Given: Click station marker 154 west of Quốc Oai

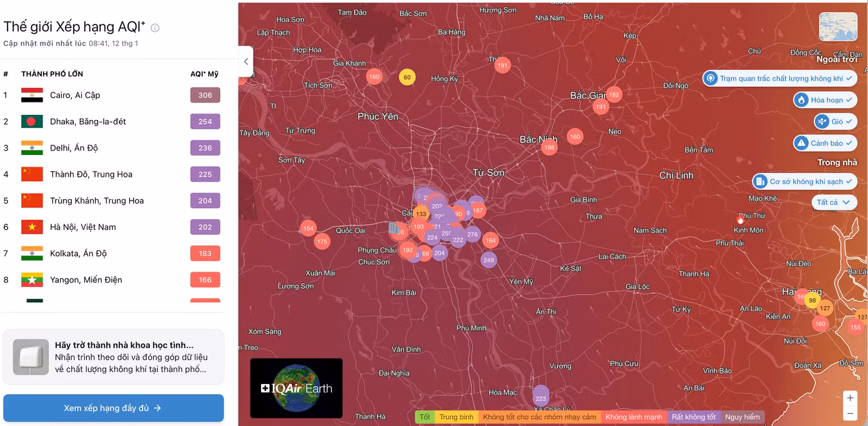Looking at the screenshot, I should [308, 229].
